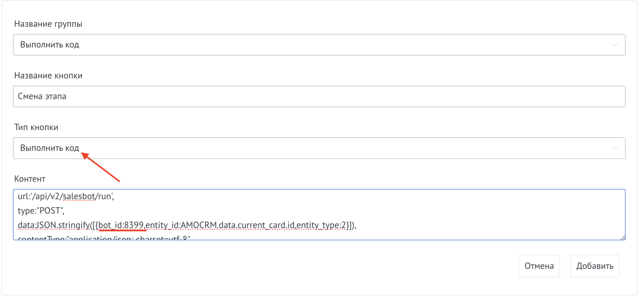The width and height of the screenshot is (644, 298).
Task: Open the "Тип кнопки" dropdown field
Action: [x=319, y=148]
